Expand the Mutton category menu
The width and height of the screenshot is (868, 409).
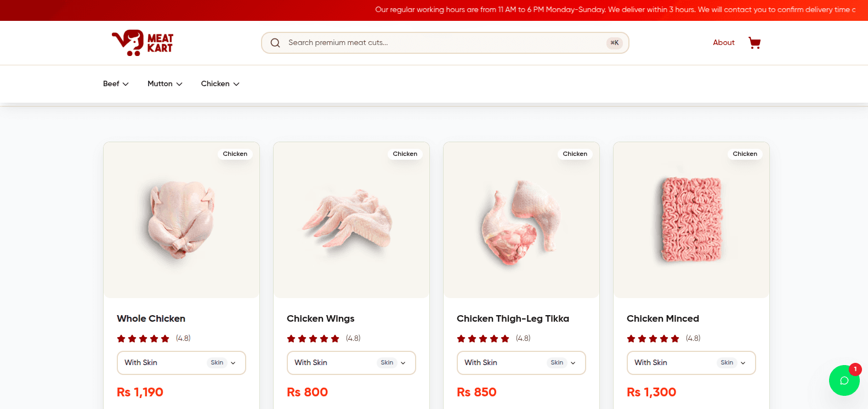(164, 84)
